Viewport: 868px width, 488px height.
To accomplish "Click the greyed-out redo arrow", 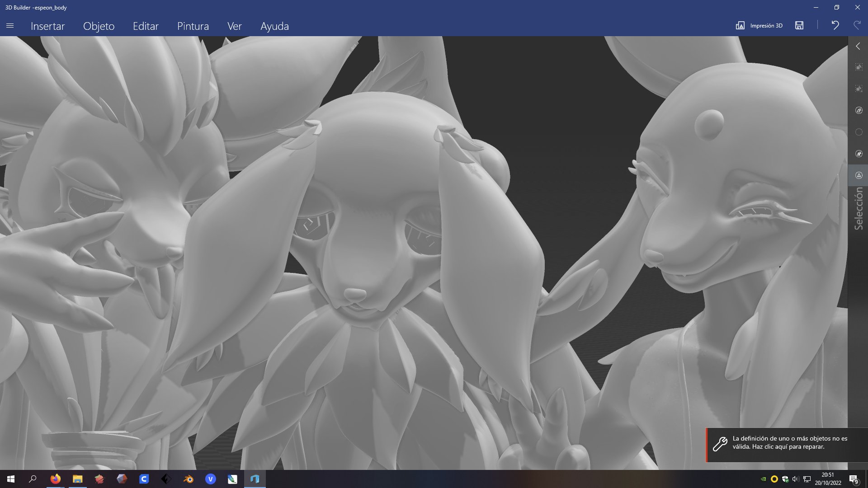I will pyautogui.click(x=857, y=26).
